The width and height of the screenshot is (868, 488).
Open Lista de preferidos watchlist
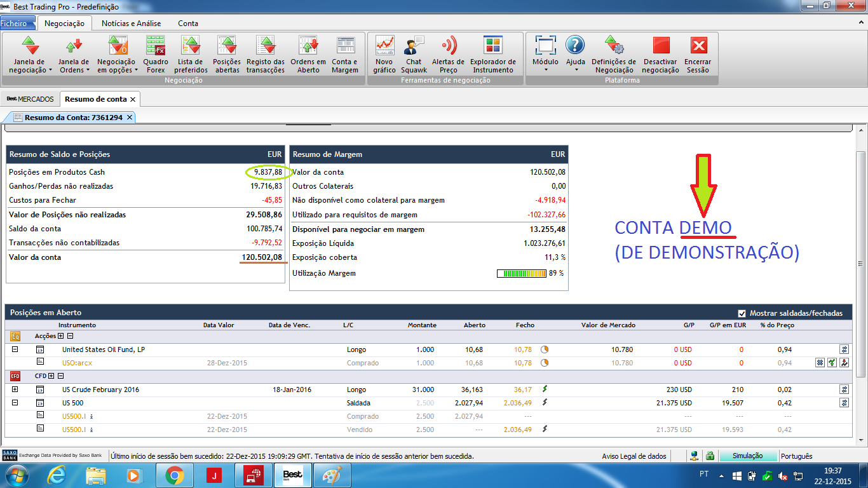point(191,55)
